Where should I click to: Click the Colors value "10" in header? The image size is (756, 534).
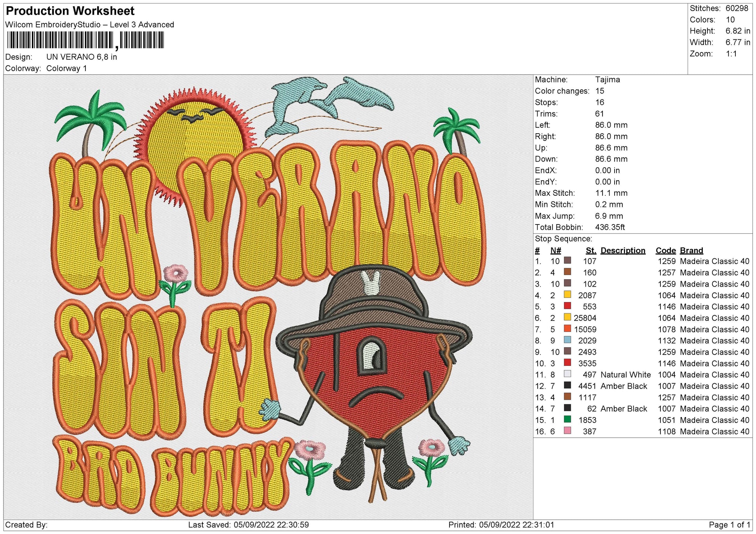(x=730, y=19)
